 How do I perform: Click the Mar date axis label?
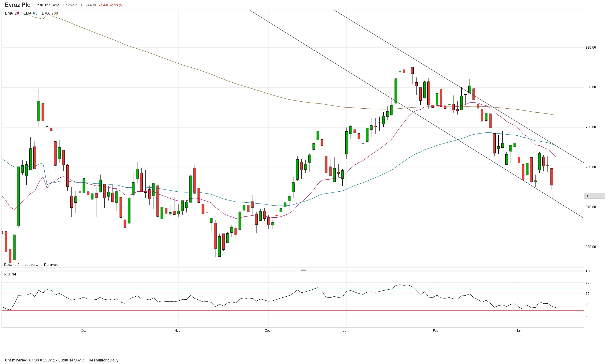tap(518, 331)
